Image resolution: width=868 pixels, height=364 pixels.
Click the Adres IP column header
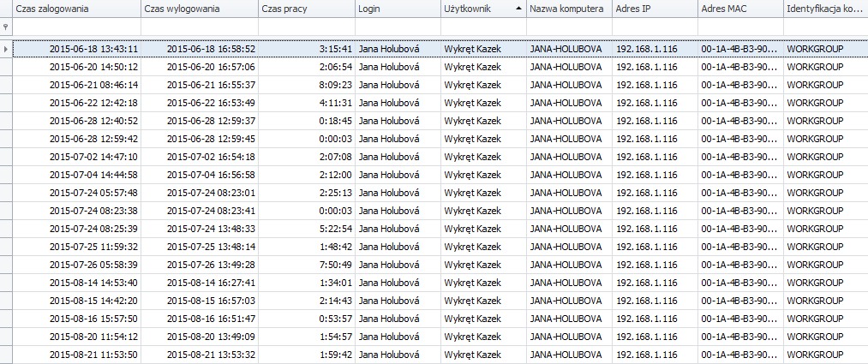pos(655,9)
